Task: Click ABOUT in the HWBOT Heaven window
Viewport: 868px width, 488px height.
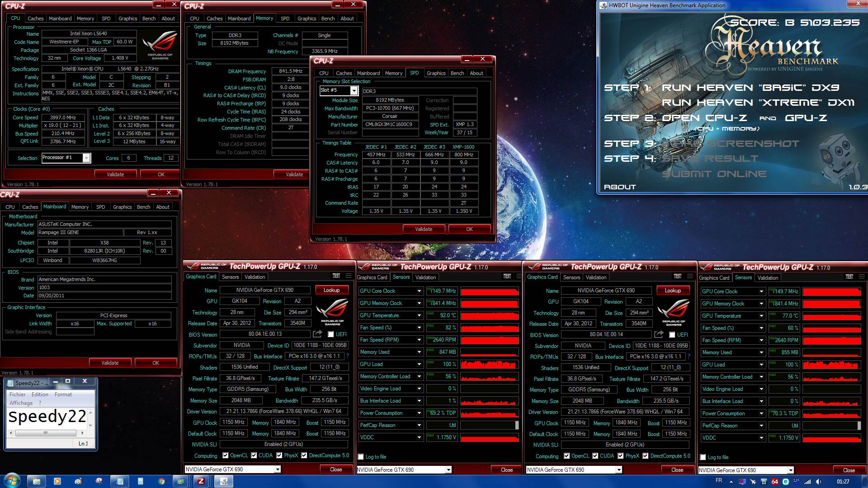Action: 620,187
